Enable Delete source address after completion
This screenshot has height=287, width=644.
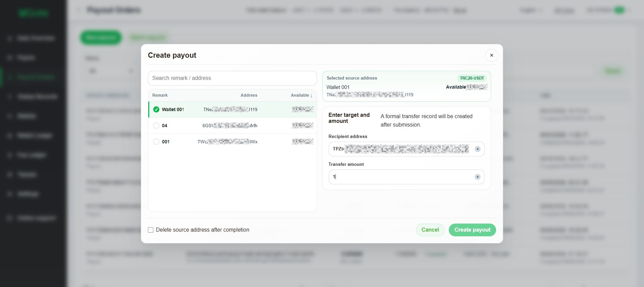coord(151,230)
